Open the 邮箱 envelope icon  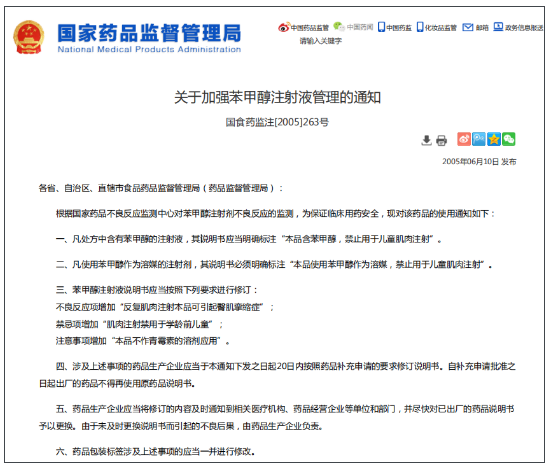[x=467, y=27]
